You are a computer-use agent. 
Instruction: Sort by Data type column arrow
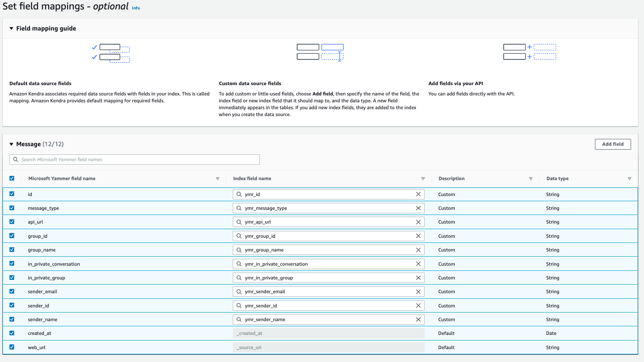click(629, 178)
